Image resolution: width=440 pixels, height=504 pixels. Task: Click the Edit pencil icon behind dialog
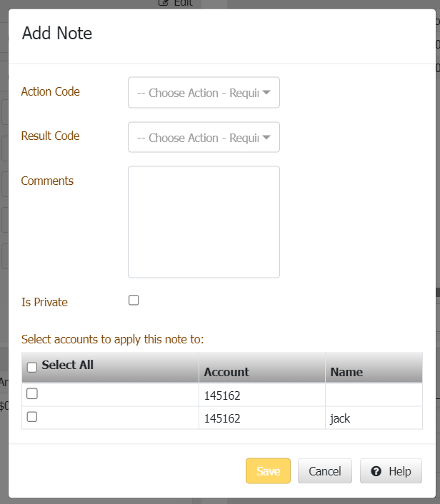pyautogui.click(x=164, y=3)
